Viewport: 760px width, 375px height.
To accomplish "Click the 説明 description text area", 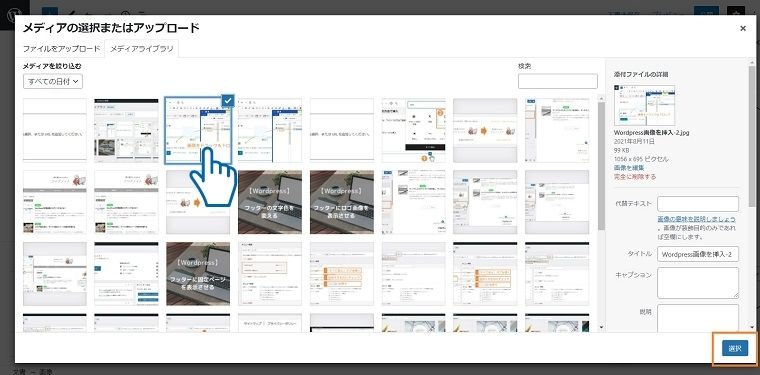I will [698, 318].
